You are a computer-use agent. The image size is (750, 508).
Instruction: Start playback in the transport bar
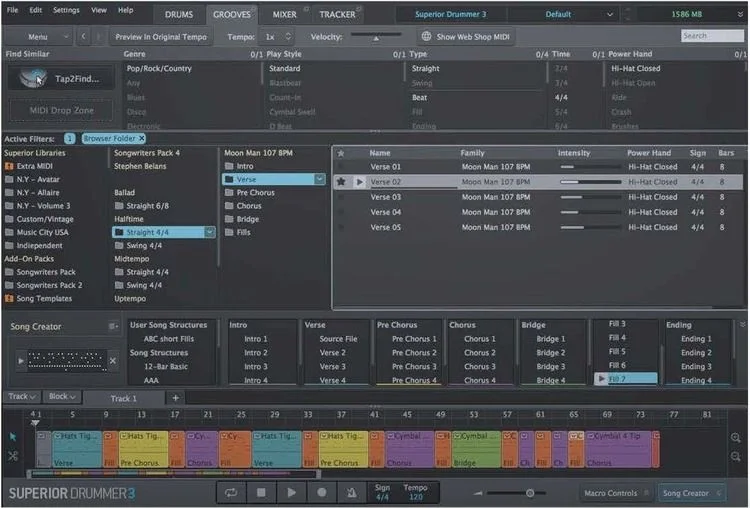point(291,492)
